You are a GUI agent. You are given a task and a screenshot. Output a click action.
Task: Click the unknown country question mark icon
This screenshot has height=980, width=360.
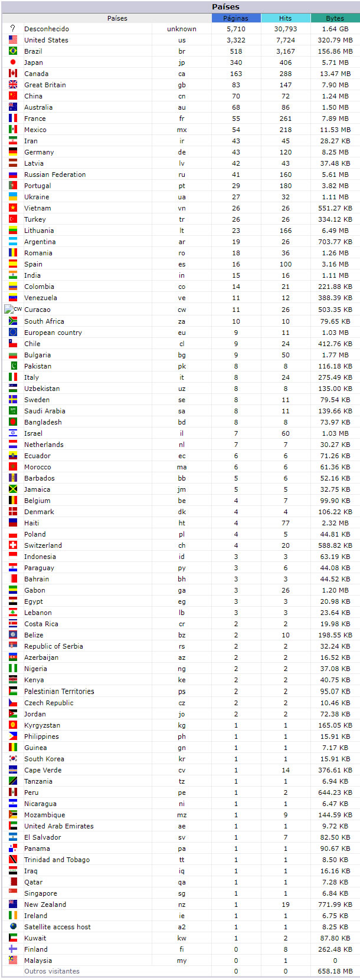pos(13,28)
